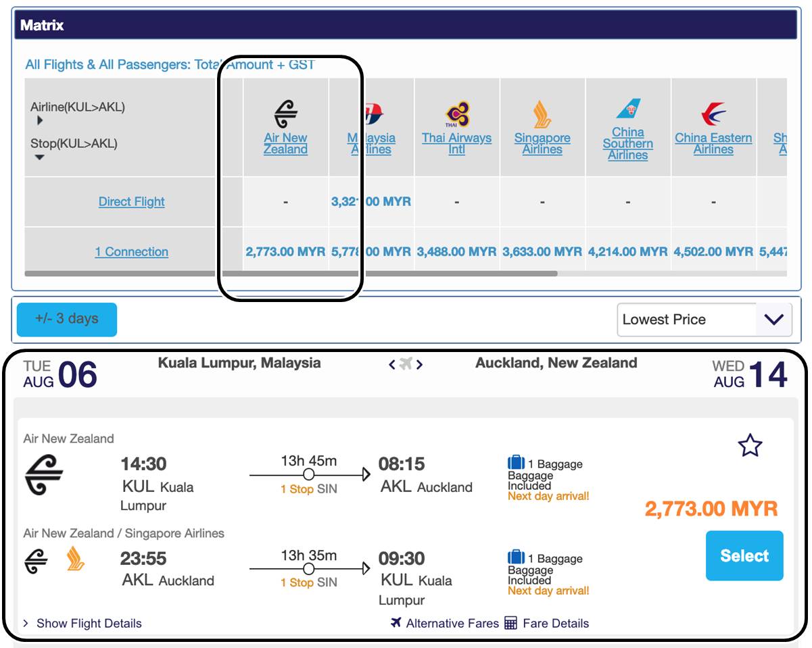This screenshot has height=648, width=812.
Task: Filter by 1 Connection link
Action: pos(132,251)
